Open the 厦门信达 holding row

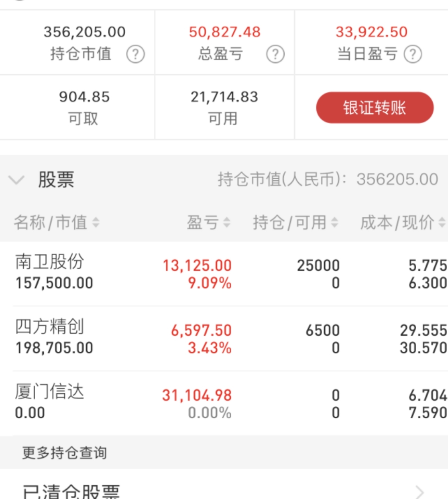(x=224, y=403)
